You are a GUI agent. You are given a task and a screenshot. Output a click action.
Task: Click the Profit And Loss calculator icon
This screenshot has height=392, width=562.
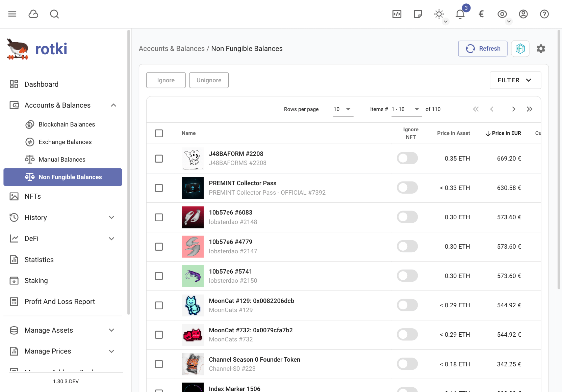click(14, 302)
